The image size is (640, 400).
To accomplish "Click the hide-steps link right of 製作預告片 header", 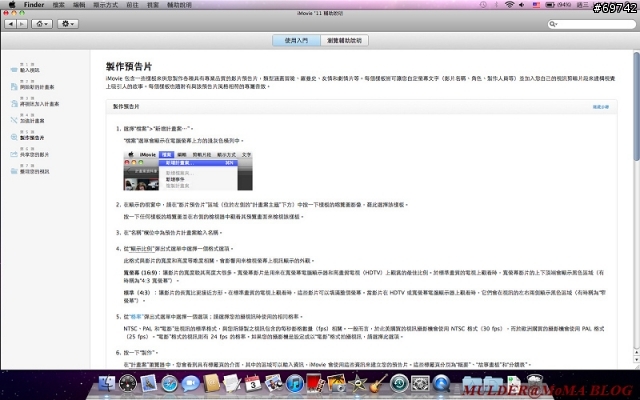I will point(600,107).
